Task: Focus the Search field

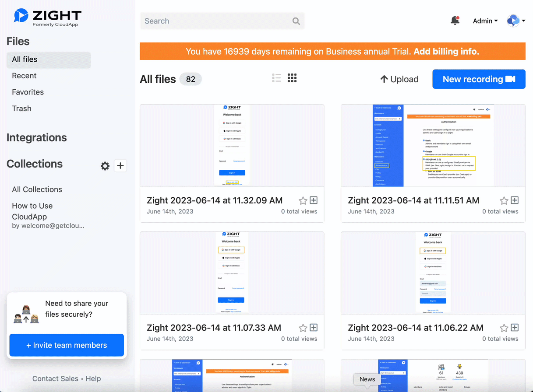Action: pyautogui.click(x=222, y=21)
